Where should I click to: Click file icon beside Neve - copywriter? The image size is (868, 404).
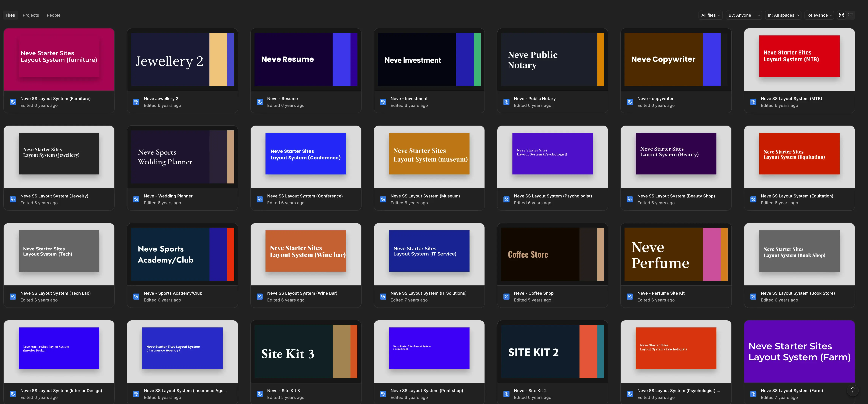pyautogui.click(x=629, y=102)
